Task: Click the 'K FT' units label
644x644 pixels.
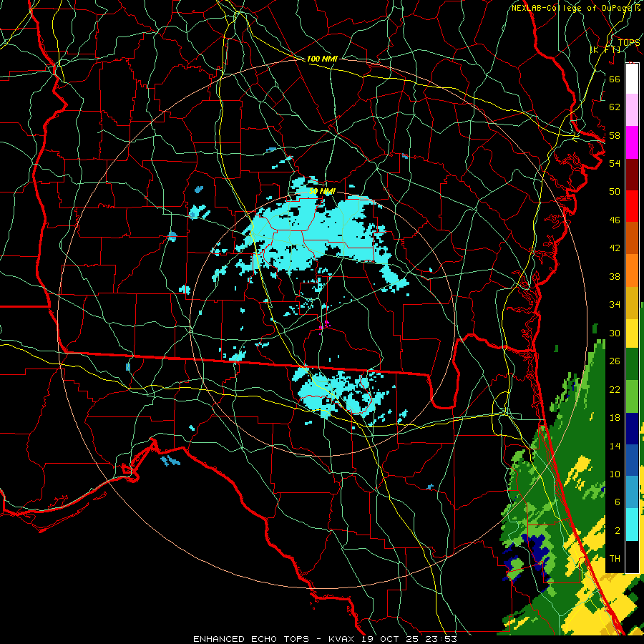Action: coord(605,49)
